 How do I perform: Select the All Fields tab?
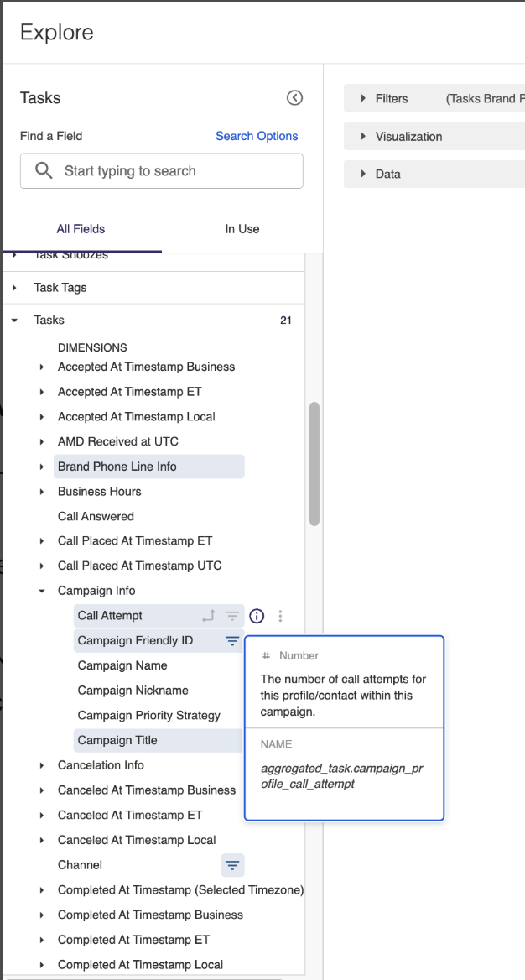(81, 228)
